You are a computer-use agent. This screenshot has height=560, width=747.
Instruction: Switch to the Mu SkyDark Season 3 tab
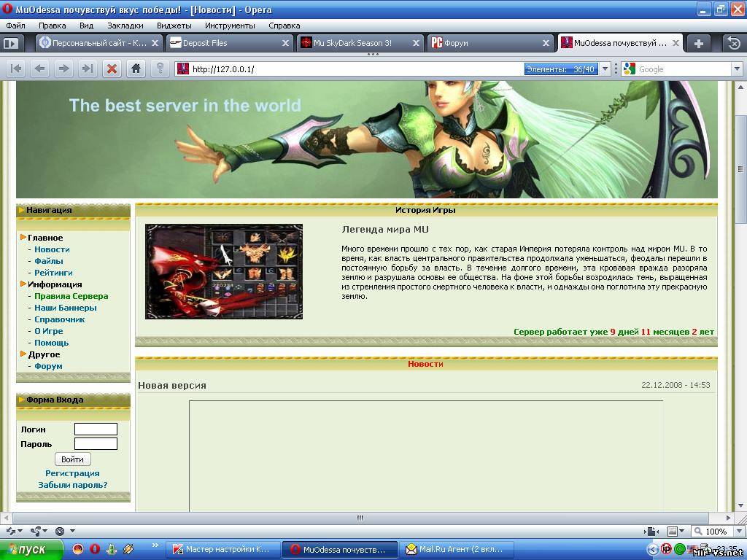pos(360,43)
